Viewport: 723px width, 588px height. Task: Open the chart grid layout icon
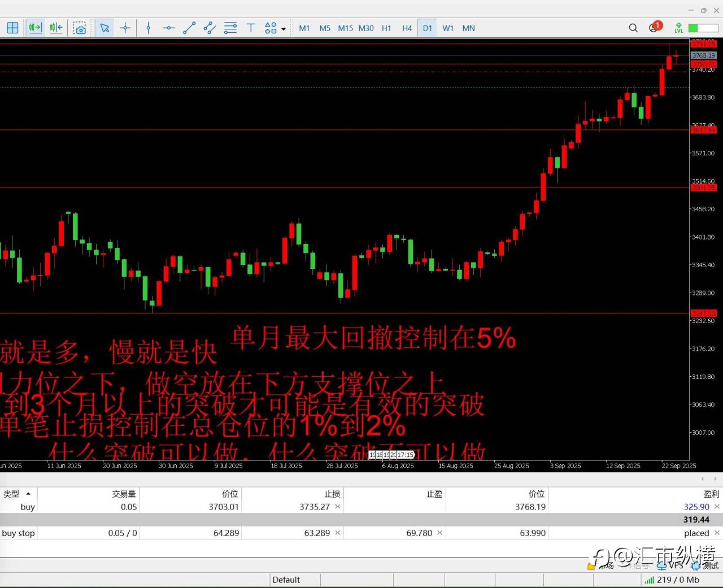point(12,28)
